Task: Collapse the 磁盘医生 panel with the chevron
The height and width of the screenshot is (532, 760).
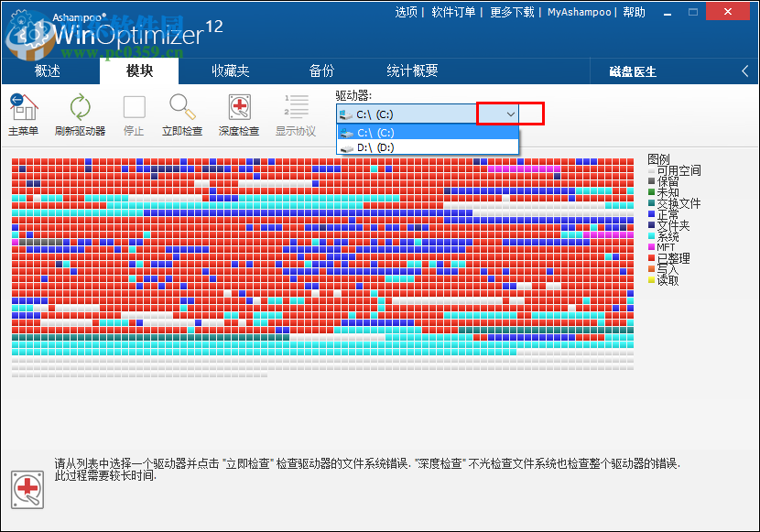Action: click(x=744, y=70)
